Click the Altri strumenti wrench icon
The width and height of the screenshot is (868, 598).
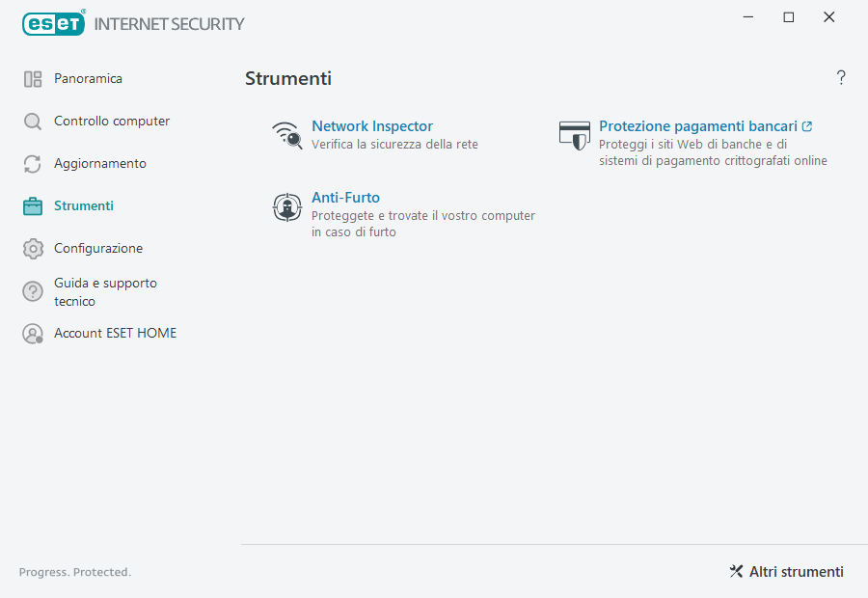click(736, 571)
